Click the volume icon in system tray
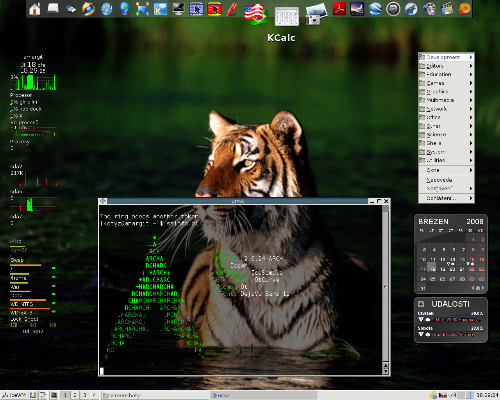This screenshot has width=500, height=400. [x=453, y=395]
